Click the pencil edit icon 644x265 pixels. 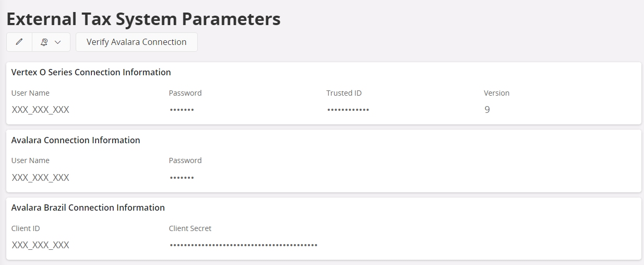click(x=19, y=42)
